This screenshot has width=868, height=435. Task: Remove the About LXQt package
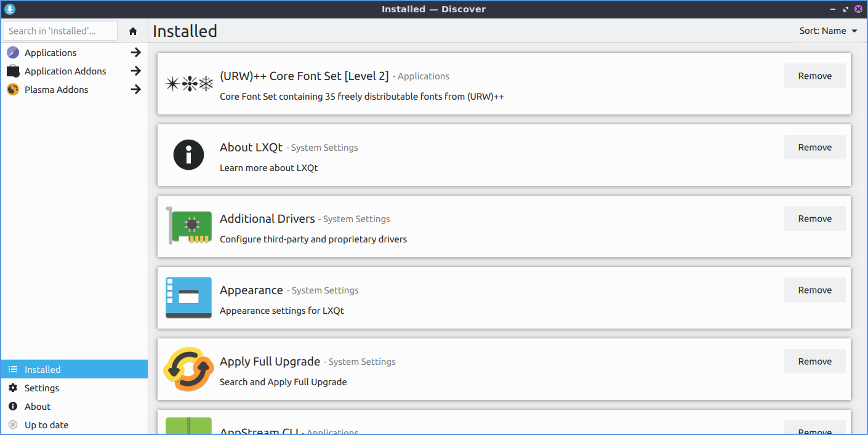click(x=814, y=148)
